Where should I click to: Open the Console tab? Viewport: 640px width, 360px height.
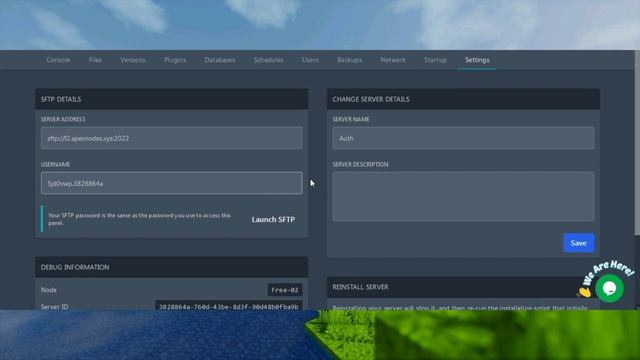point(58,60)
